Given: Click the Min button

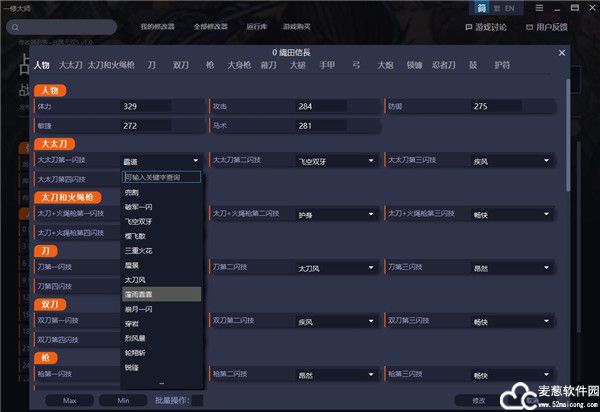Looking at the screenshot, I should tap(123, 400).
